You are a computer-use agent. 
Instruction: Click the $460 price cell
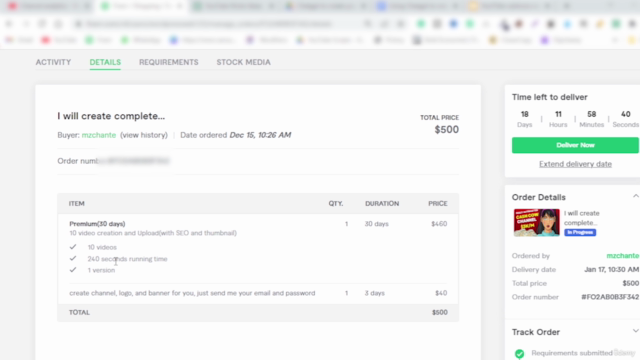coord(439,224)
